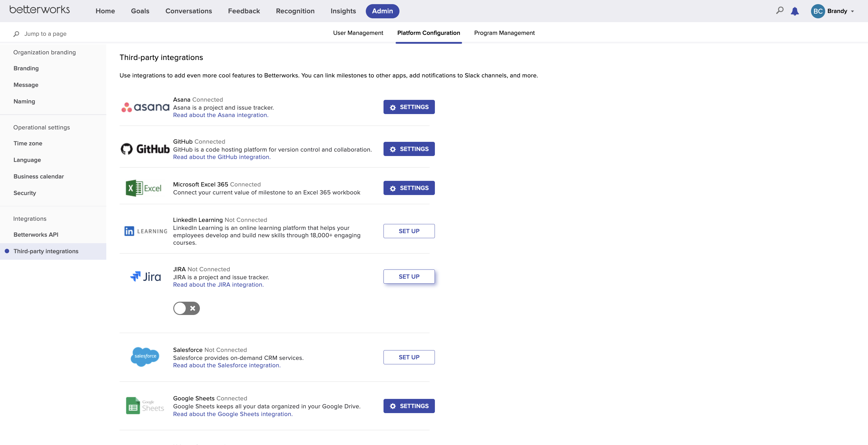Select Third-party integrations in sidebar
This screenshot has height=445, width=868.
click(x=53, y=251)
